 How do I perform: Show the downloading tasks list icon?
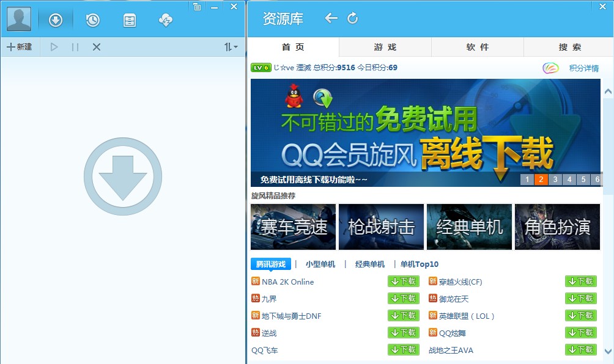[56, 20]
